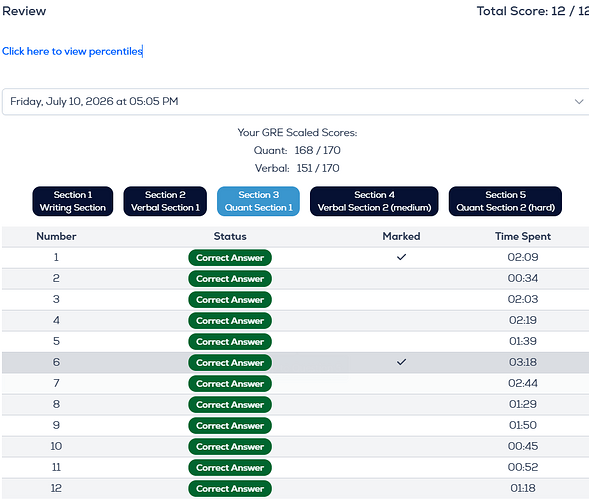Open the view percentiles link
The width and height of the screenshot is (589, 500).
[72, 51]
